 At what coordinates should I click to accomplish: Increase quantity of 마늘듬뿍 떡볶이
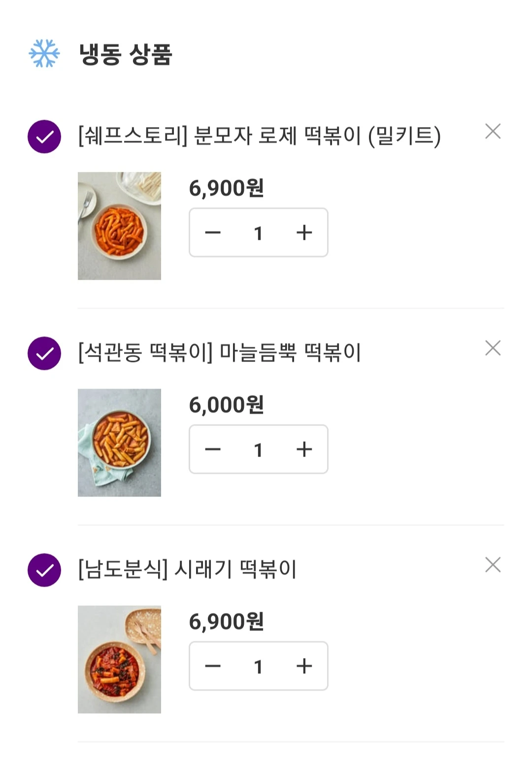pos(304,449)
